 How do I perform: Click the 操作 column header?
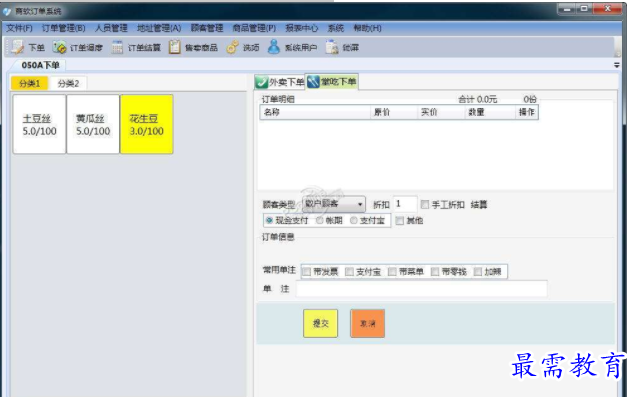[527, 112]
